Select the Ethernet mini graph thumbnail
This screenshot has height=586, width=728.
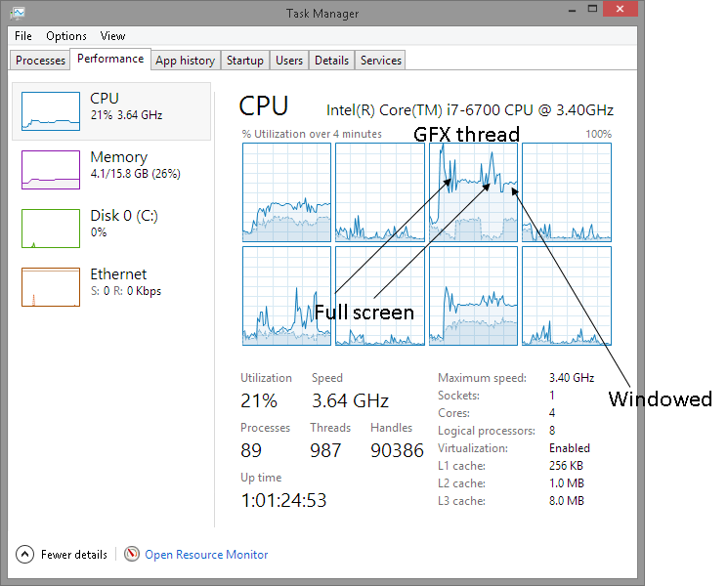51,287
